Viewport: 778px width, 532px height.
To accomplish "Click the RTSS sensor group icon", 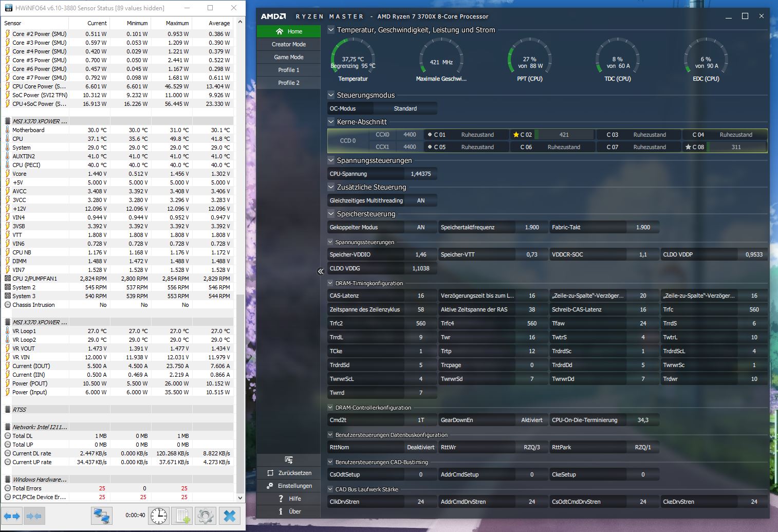I will click(8, 410).
